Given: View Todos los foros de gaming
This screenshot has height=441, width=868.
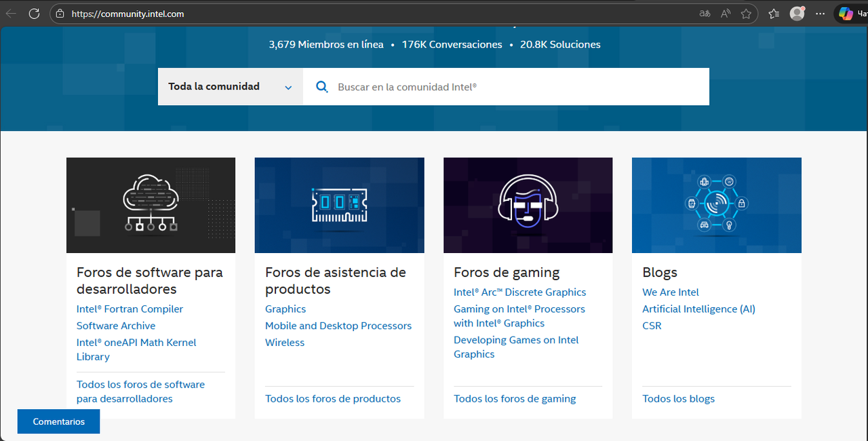Looking at the screenshot, I should 515,399.
